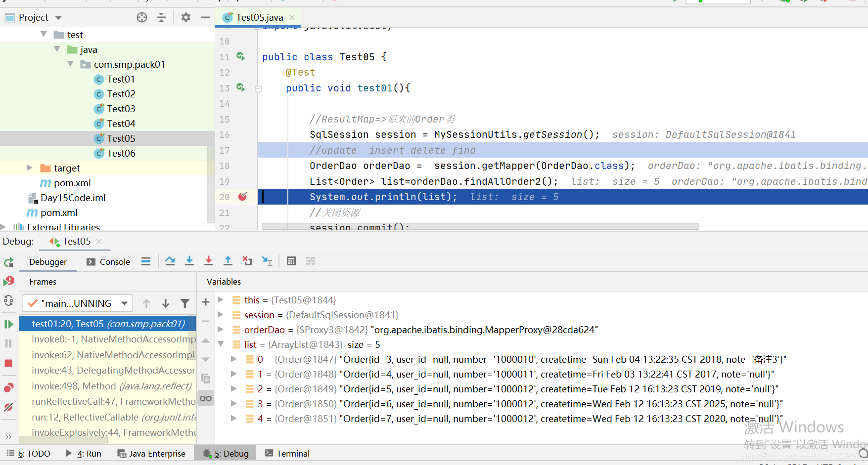Expand list element 0 Order@1847
The image size is (868, 465).
click(233, 359)
